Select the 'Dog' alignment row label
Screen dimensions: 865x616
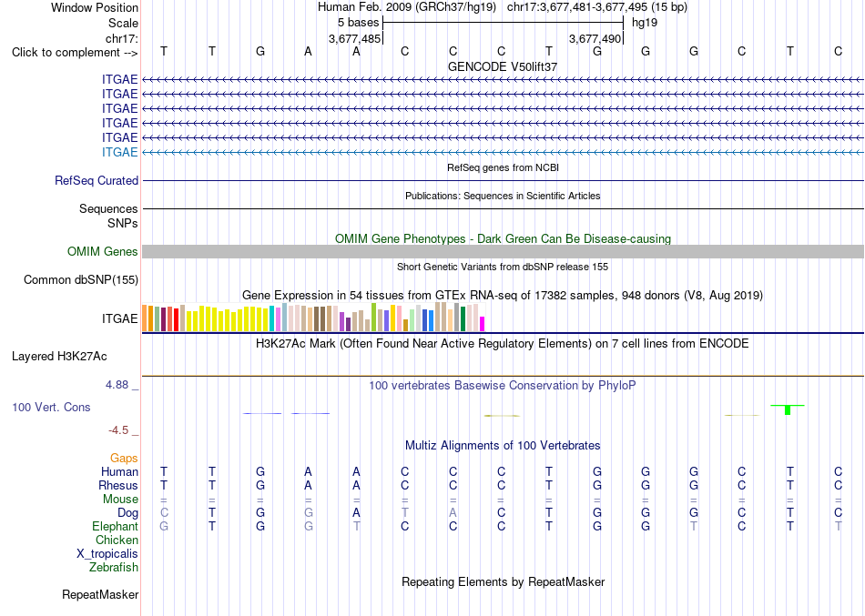[128, 513]
